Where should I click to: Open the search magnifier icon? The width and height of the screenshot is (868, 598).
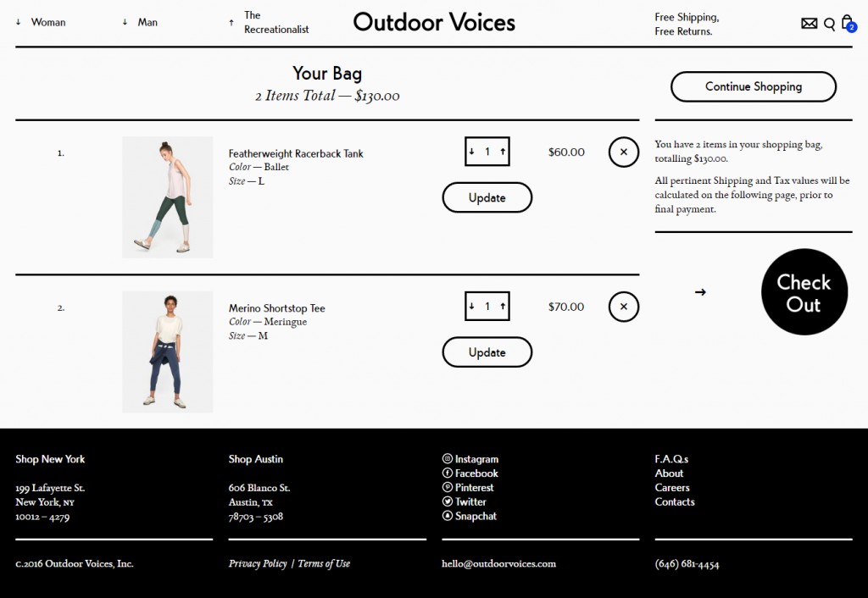click(x=829, y=25)
